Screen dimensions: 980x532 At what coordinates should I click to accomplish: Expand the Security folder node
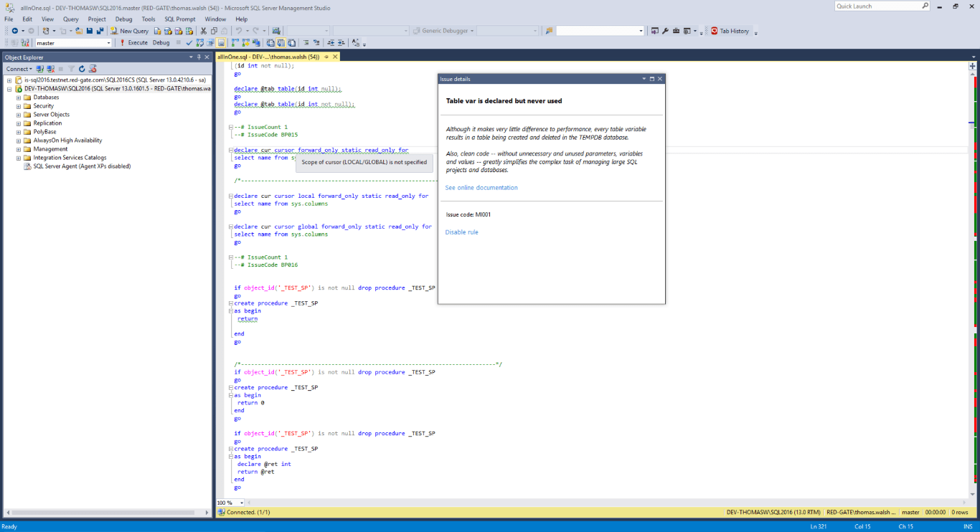[x=19, y=106]
